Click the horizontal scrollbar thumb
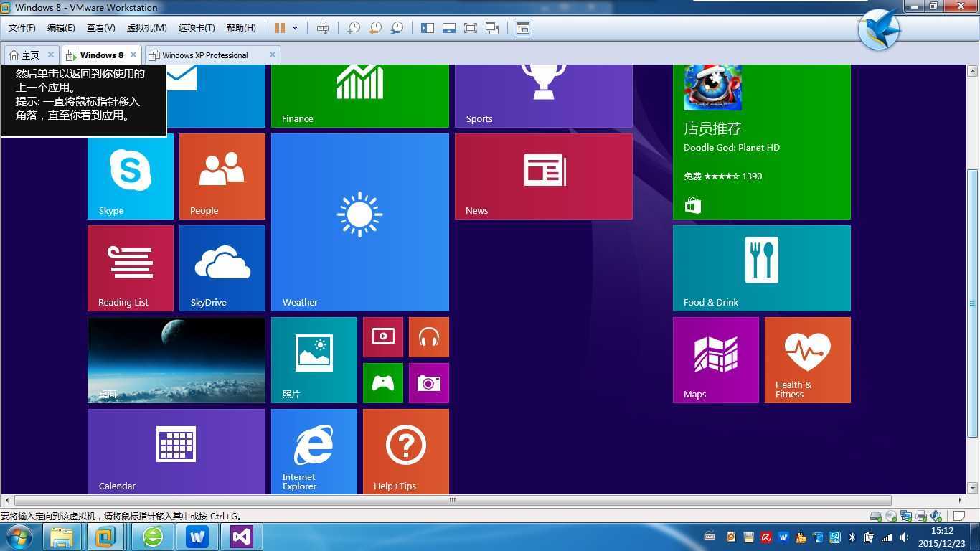This screenshot has width=980, height=551. click(453, 500)
